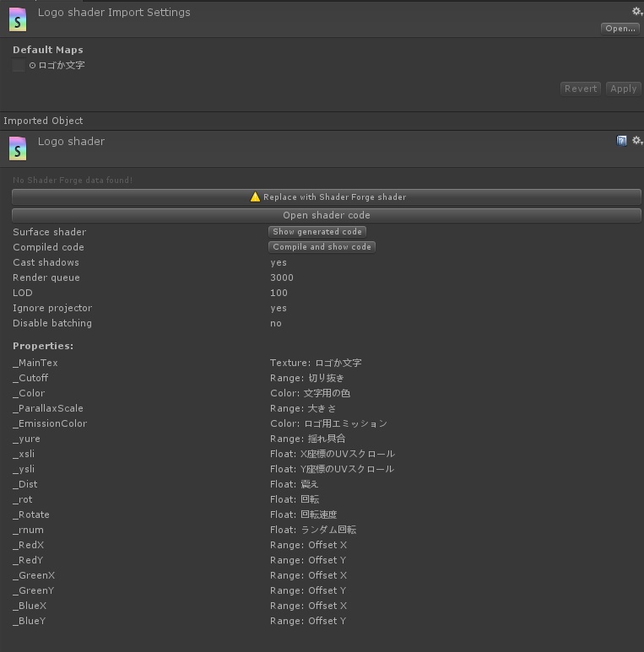The width and height of the screenshot is (644, 652).
Task: Open the import settings gear menu at top
Action: pos(637,12)
